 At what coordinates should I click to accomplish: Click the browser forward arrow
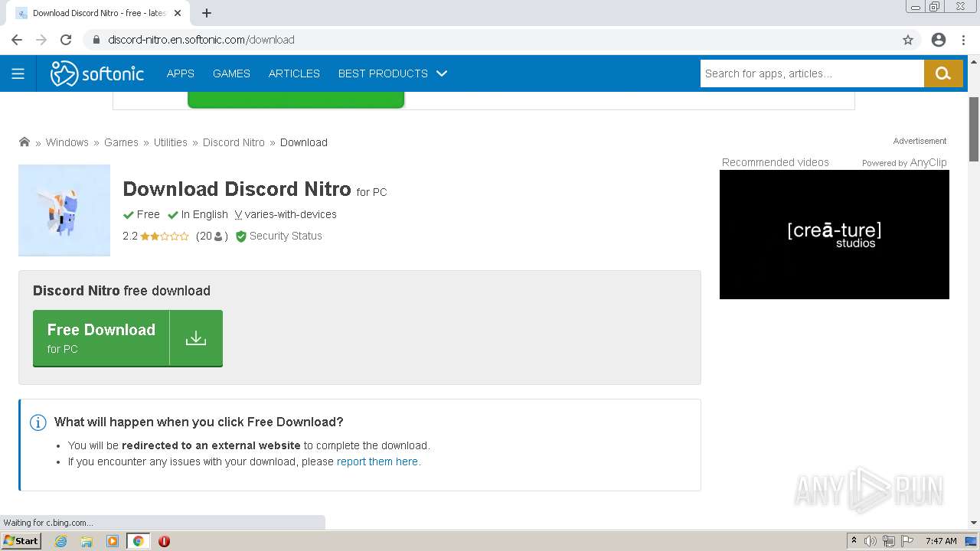(x=41, y=40)
